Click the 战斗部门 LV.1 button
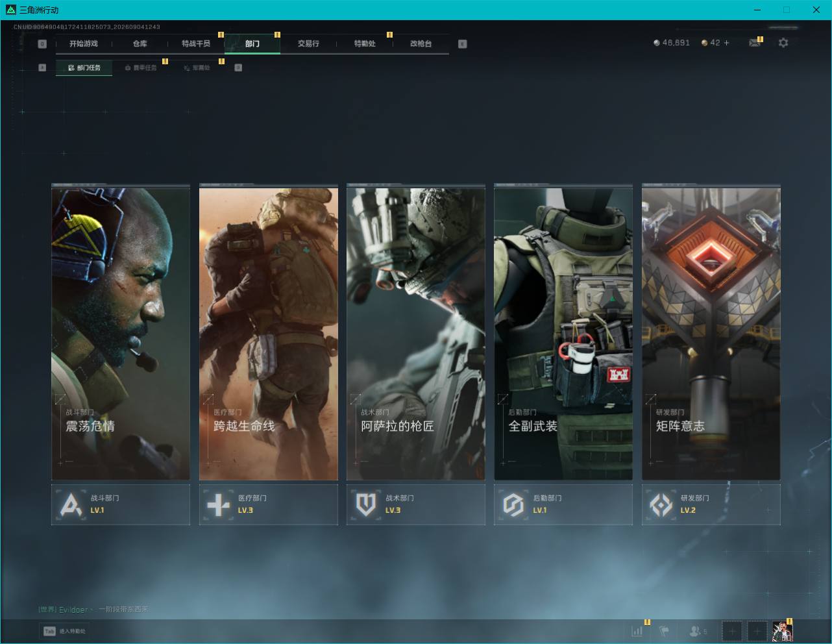The height and width of the screenshot is (644, 832). click(121, 504)
